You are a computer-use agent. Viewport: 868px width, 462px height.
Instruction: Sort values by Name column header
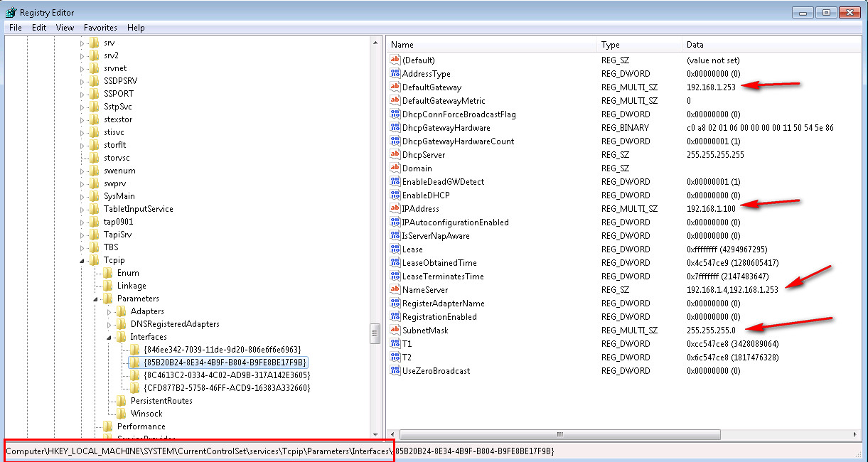tap(491, 45)
